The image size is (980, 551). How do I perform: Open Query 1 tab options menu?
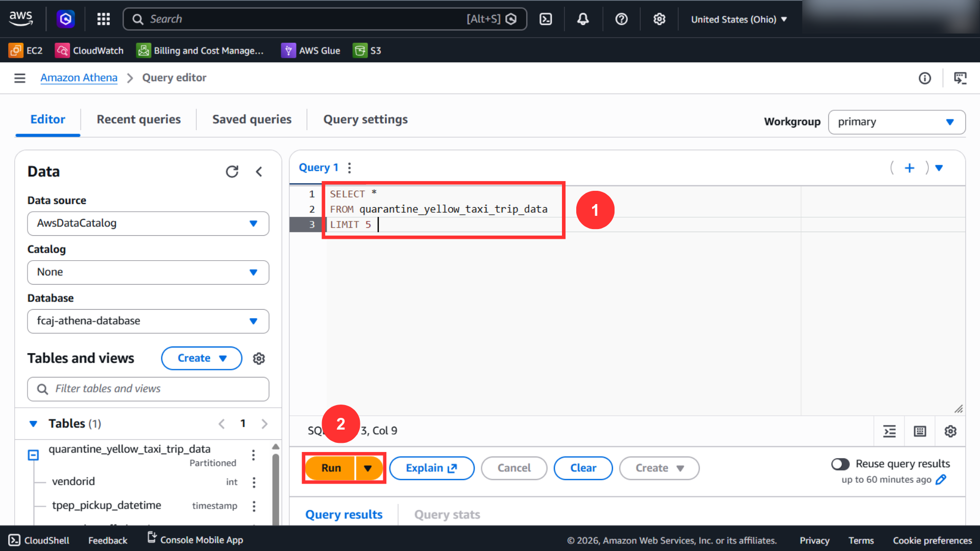point(350,168)
